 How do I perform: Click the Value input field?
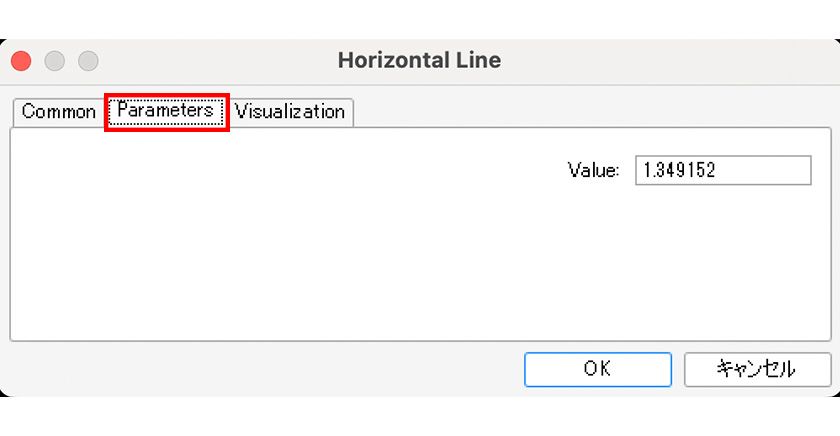point(722,170)
